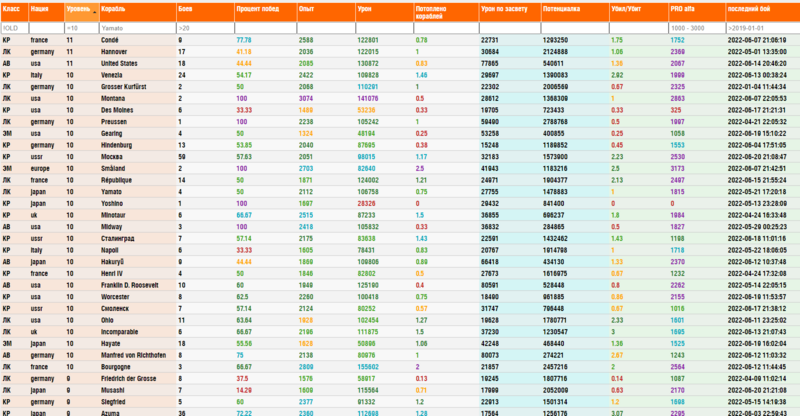Click the PRO alfa filter 1000 - 3000
Image resolution: width=800 pixels, height=416 pixels.
coord(697,28)
